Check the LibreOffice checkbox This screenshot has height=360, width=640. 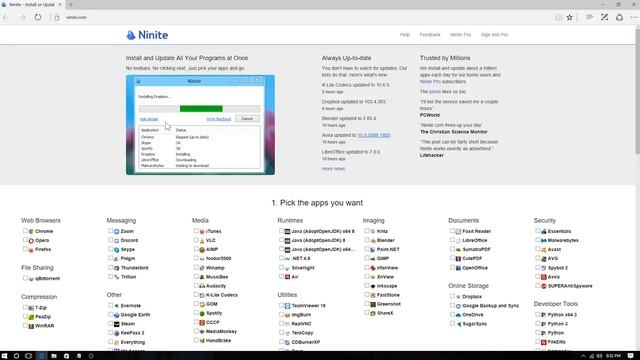[452, 240]
